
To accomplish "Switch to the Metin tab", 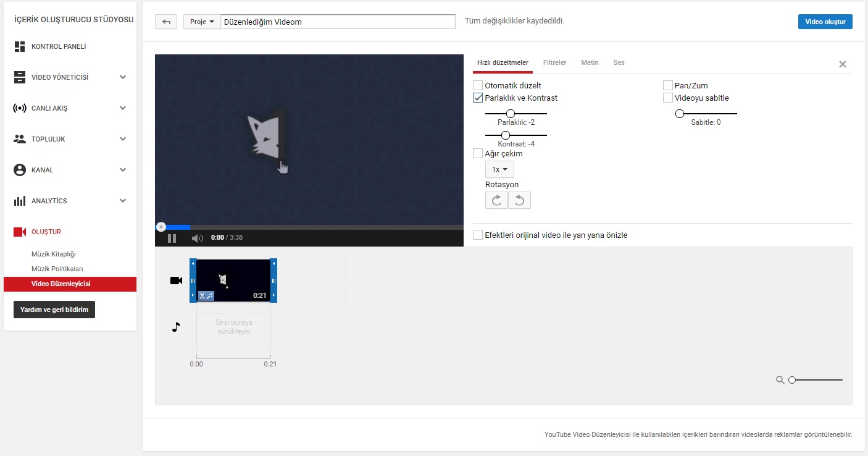I will pyautogui.click(x=590, y=62).
